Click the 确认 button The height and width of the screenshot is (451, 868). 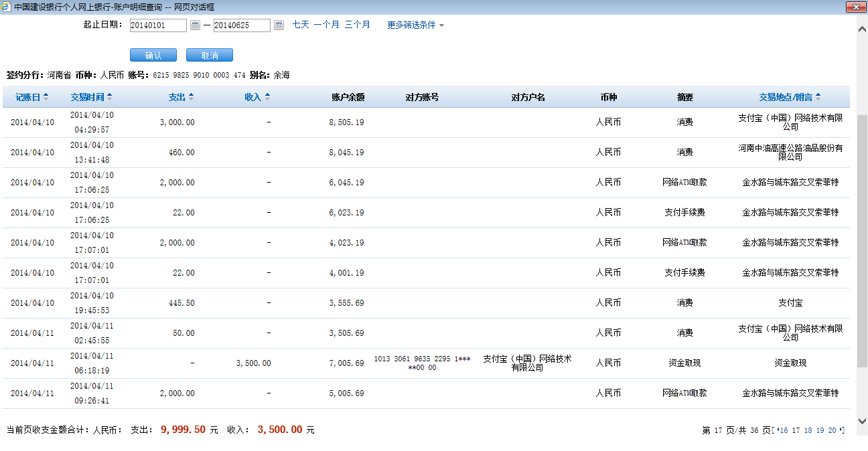coord(153,56)
